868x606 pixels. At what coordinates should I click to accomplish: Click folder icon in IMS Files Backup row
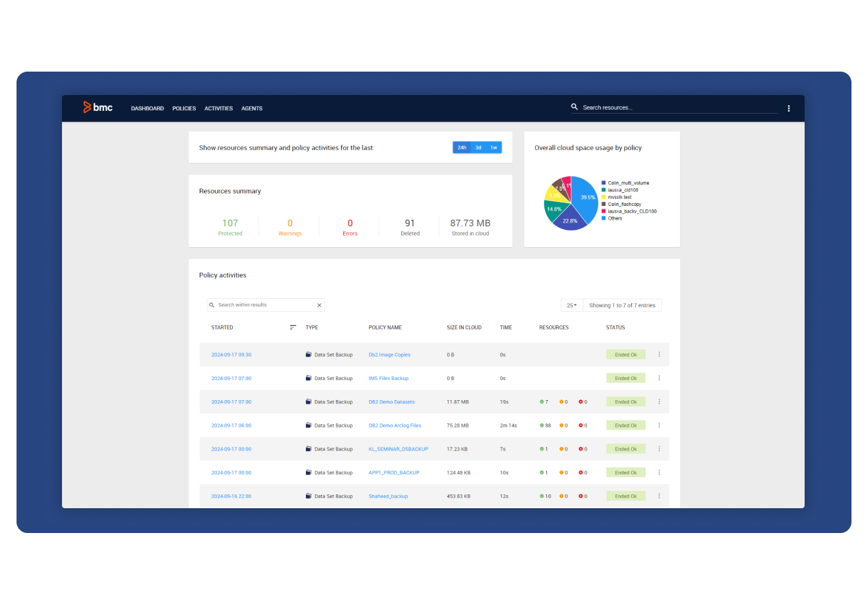click(309, 378)
